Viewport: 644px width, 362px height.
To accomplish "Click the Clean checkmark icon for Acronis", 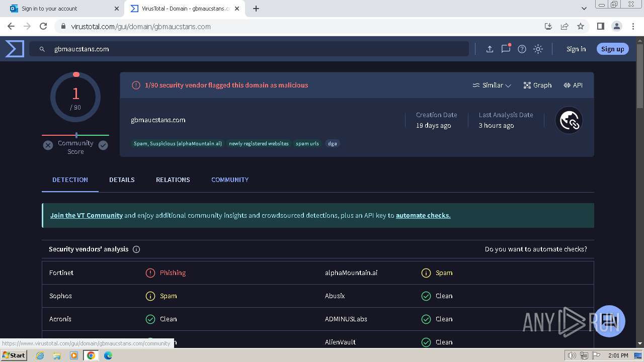I will (150, 319).
